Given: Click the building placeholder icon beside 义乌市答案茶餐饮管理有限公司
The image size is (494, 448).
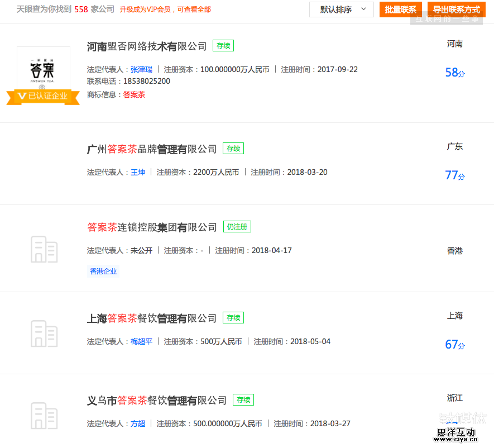Looking at the screenshot, I should [x=44, y=416].
